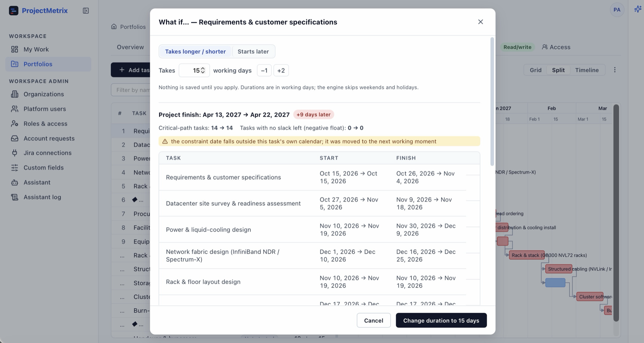Select the Takes longer / shorter tab

[195, 52]
